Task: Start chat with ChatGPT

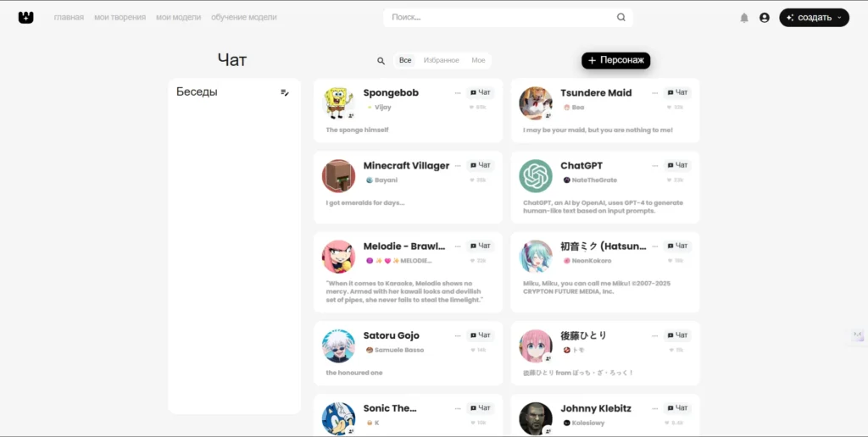Action: (677, 165)
